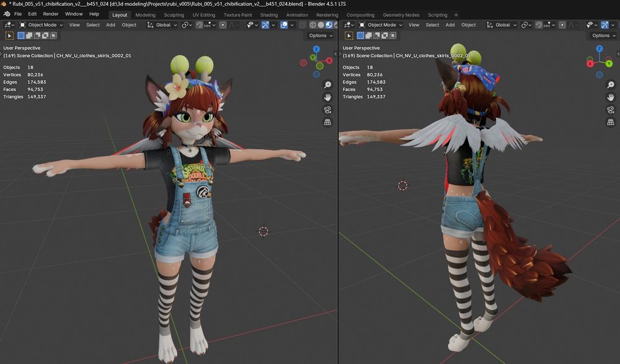Open the Render menu
The height and width of the screenshot is (364, 620).
[x=51, y=14]
